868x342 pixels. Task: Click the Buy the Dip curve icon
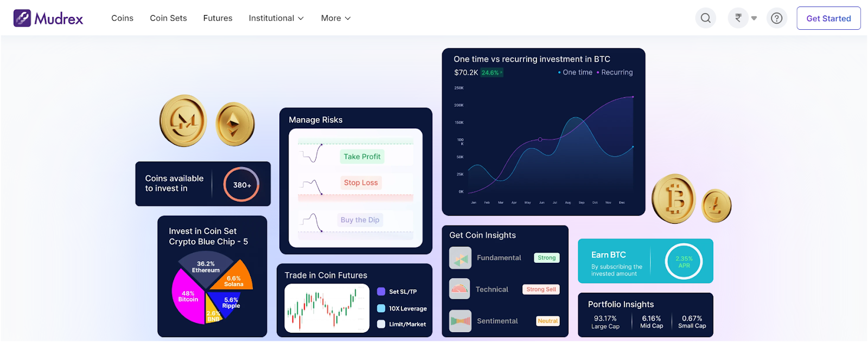point(312,222)
